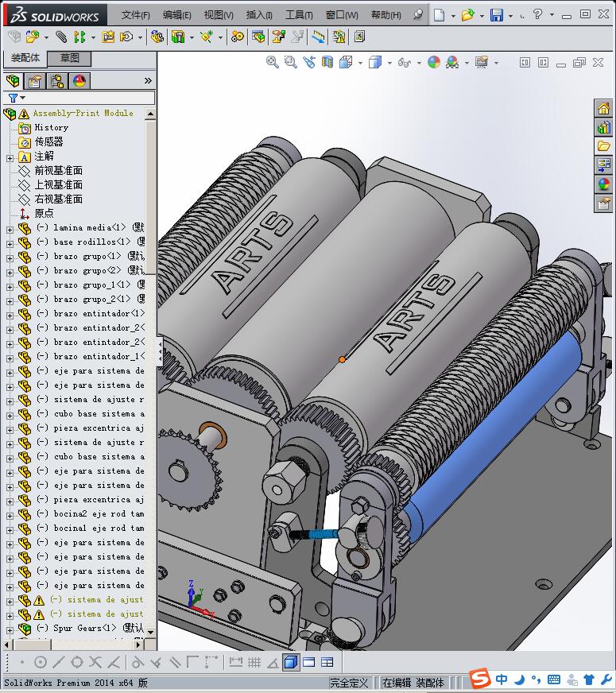Toggle the two-view horizontal viewport icon
616x693 pixels.
309,662
